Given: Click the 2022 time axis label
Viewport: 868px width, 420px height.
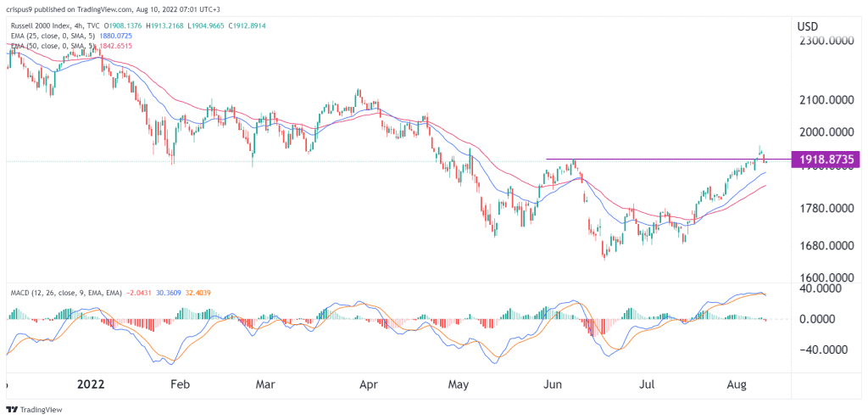Looking at the screenshot, I should 90,384.
